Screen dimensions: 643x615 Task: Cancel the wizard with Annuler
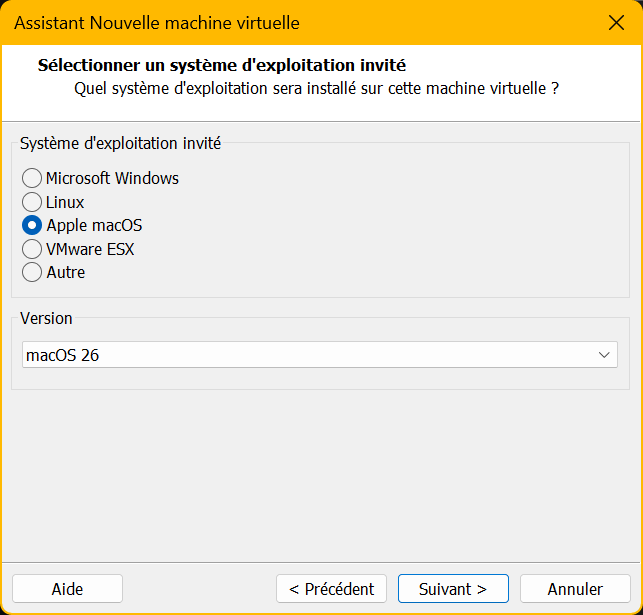[575, 589]
